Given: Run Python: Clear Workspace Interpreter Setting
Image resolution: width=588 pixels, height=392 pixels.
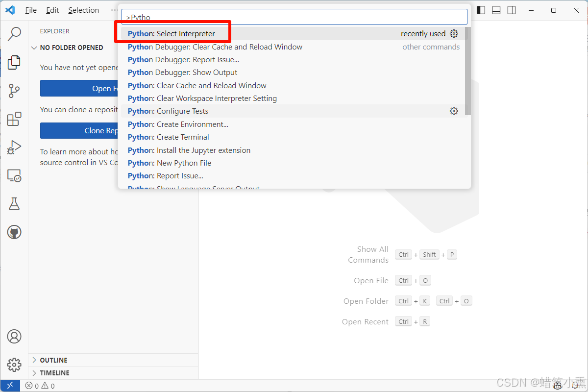Looking at the screenshot, I should click(293, 98).
